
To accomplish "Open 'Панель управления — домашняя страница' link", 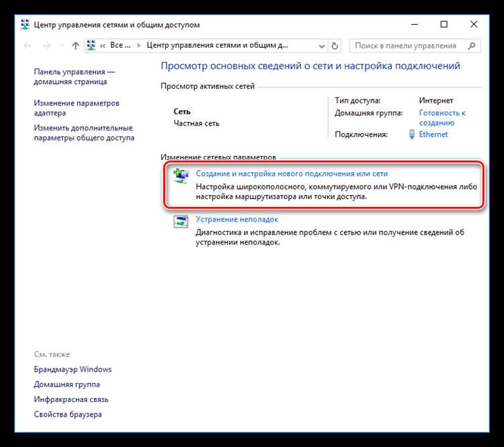I will [x=74, y=77].
